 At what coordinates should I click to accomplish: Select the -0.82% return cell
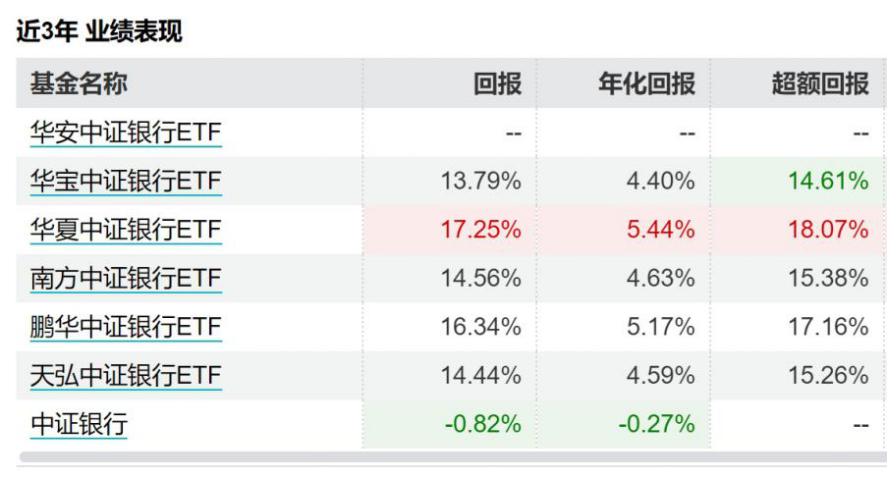click(483, 424)
